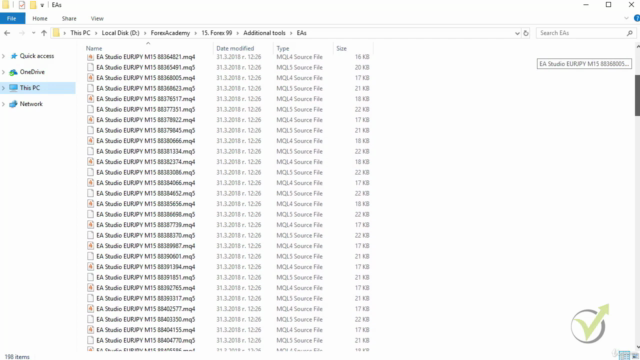The image size is (640, 360).
Task: Refresh the EAs folder view
Action: 526,33
